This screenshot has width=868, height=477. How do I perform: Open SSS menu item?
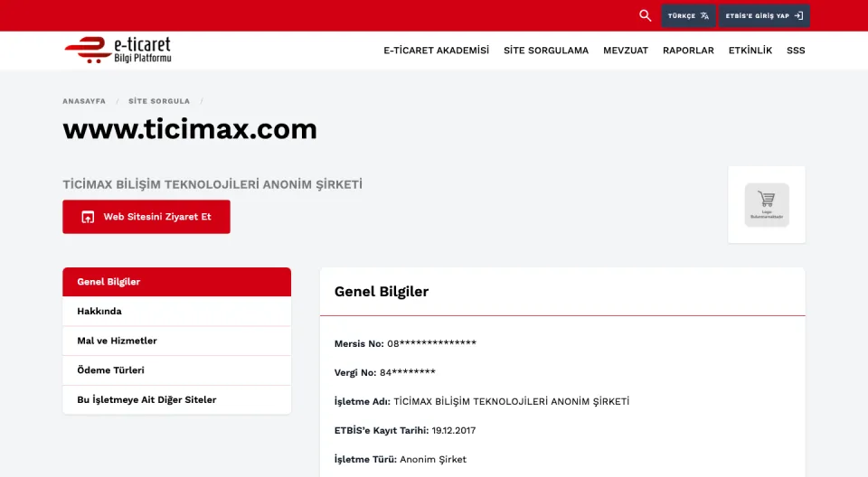tap(796, 51)
